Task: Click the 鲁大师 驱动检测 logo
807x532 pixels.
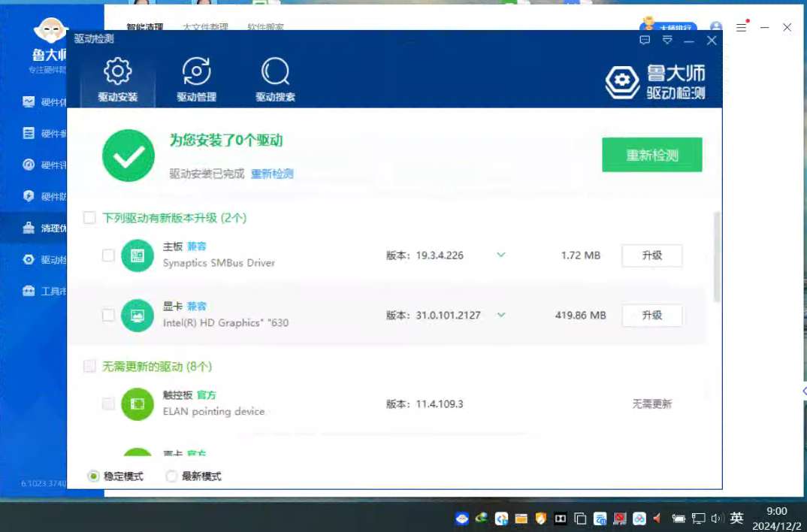Action: pyautogui.click(x=654, y=81)
